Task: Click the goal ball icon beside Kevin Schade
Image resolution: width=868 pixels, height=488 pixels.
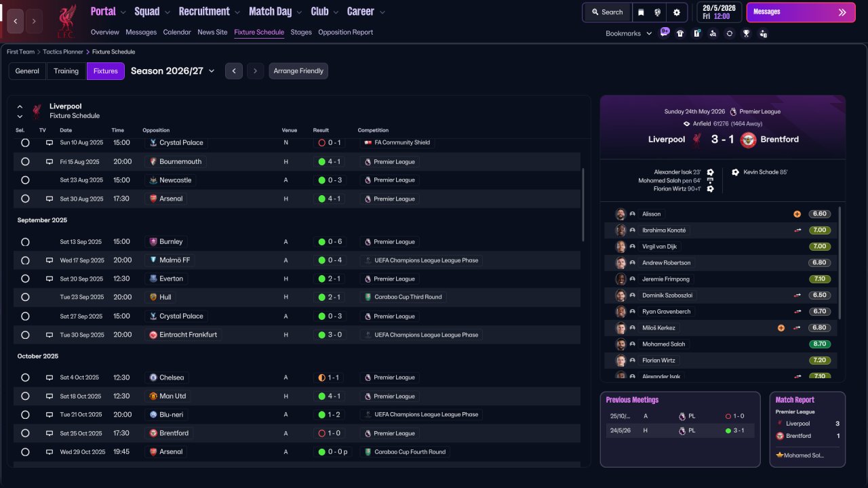Action: coord(735,172)
